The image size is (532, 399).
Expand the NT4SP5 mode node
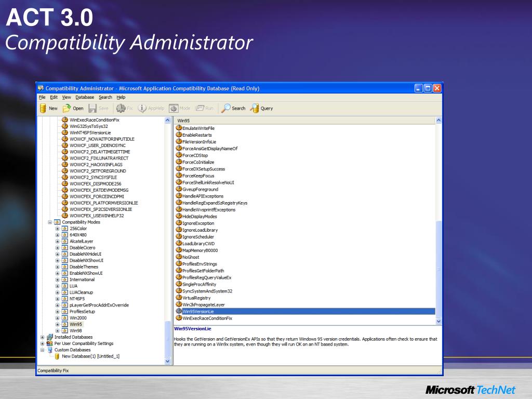click(x=57, y=299)
